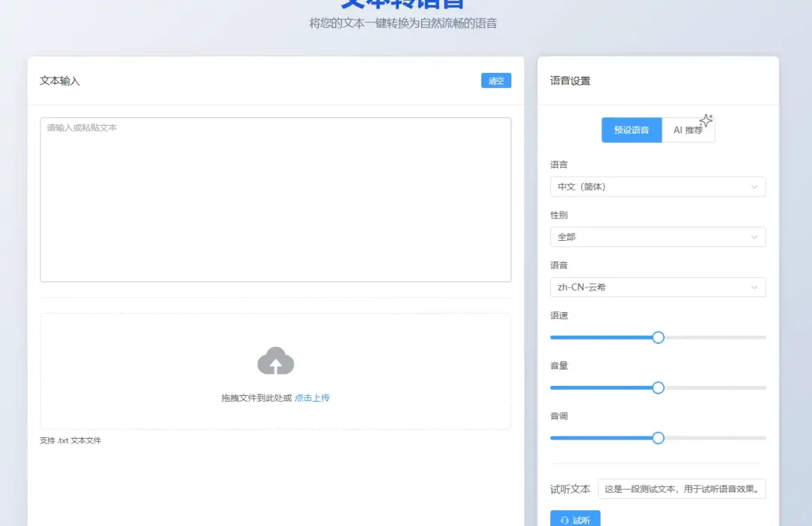Click the cloud upload icon

click(276, 360)
